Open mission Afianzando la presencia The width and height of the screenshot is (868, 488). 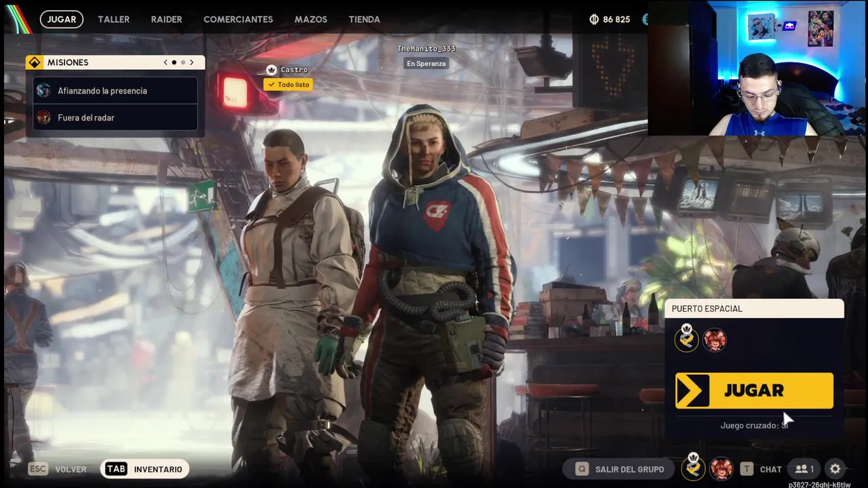[115, 90]
